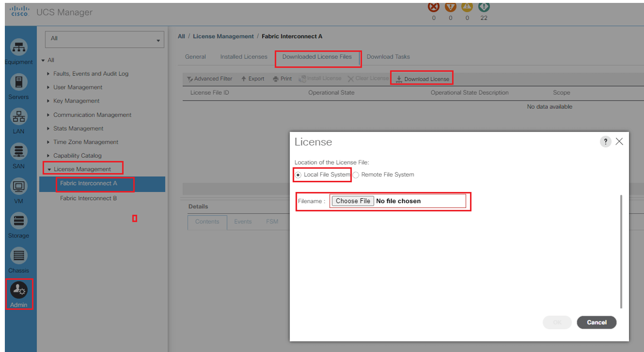This screenshot has height=352, width=644.
Task: Open the Contents details tab
Action: point(207,222)
